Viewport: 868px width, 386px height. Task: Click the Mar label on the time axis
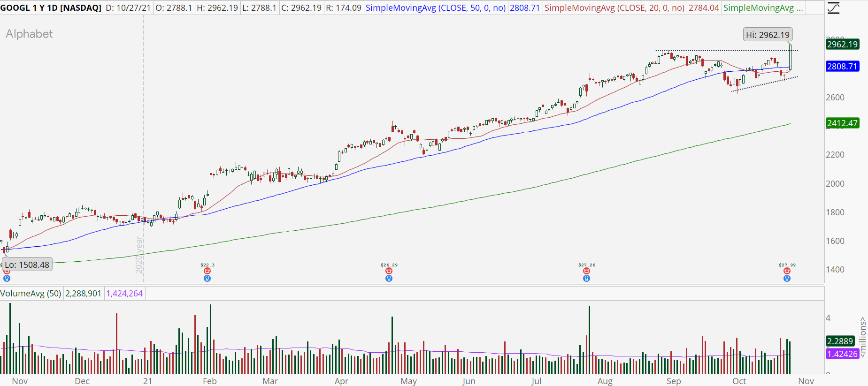(x=270, y=381)
